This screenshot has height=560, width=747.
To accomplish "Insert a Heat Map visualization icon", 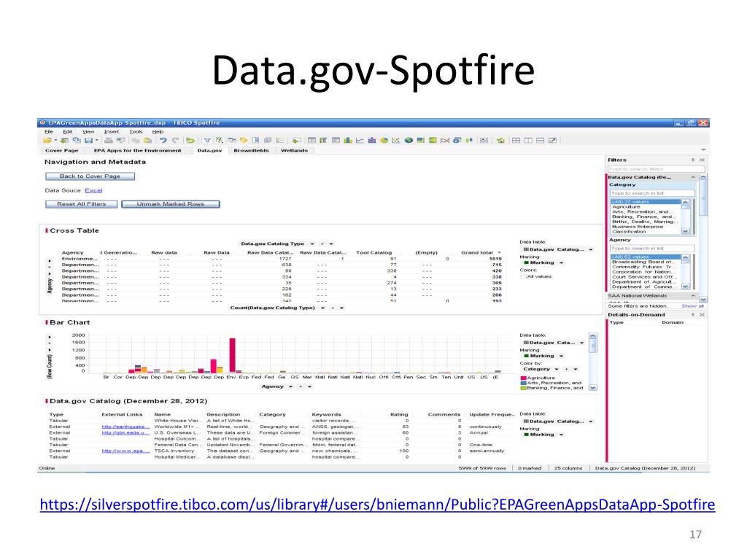I will [433, 141].
